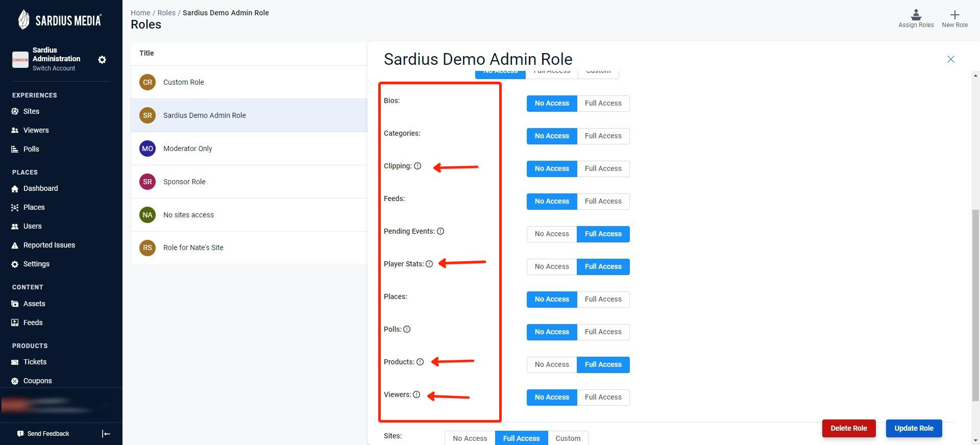980x445 pixels.
Task: Open Reported Issues in sidebar
Action: pyautogui.click(x=49, y=245)
